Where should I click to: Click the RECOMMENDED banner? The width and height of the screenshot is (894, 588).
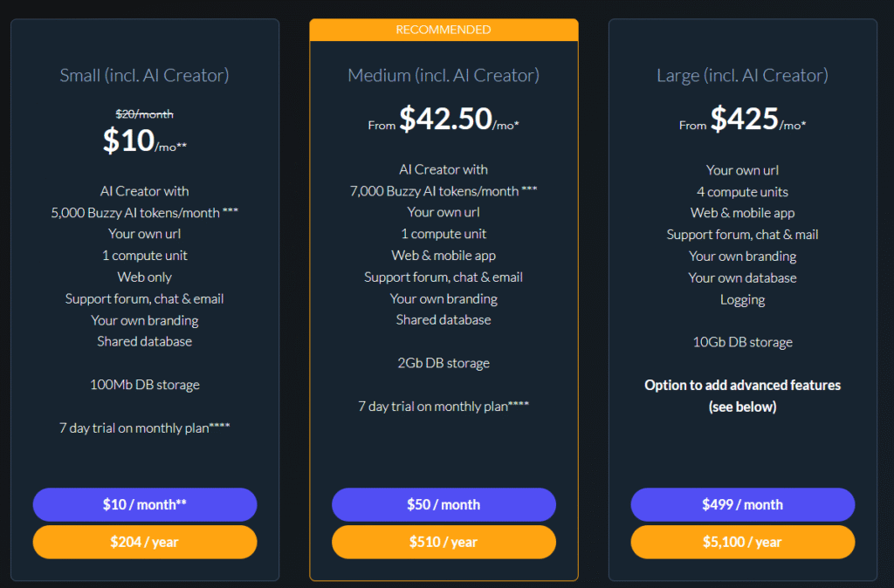(444, 30)
